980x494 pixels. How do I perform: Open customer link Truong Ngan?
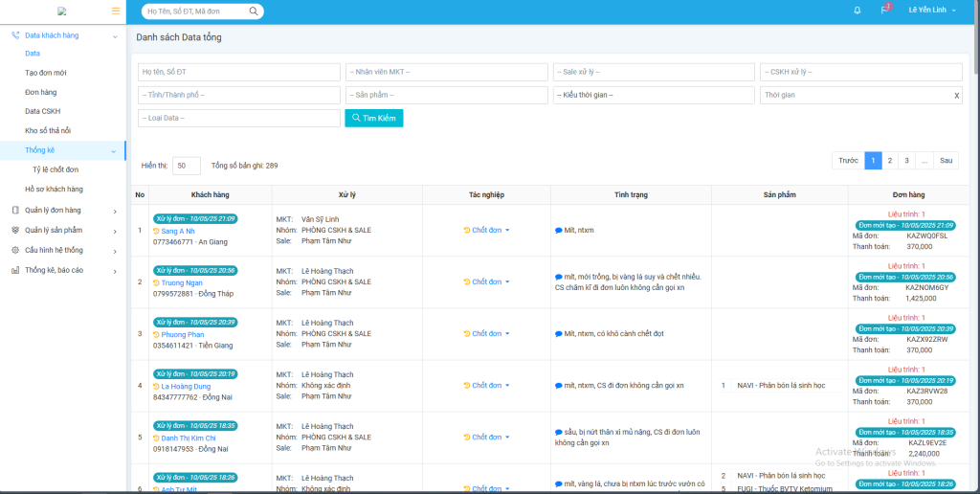pyautogui.click(x=182, y=282)
